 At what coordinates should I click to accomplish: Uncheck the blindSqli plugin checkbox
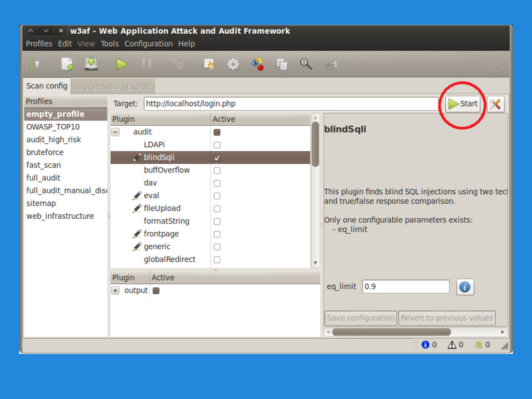217,158
